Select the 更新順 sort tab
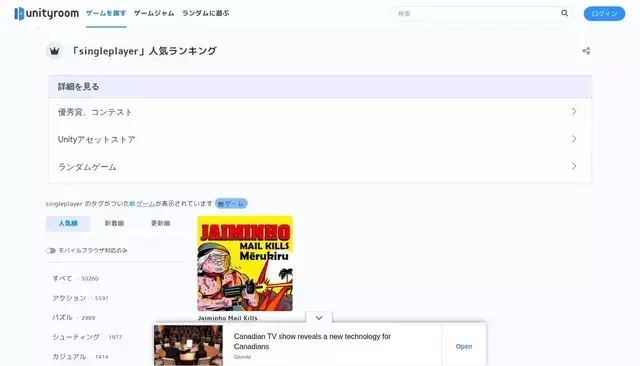640x366 pixels. click(x=160, y=224)
